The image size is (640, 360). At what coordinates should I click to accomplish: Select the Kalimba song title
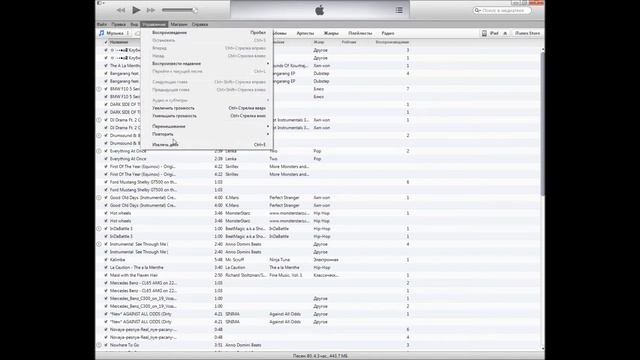coord(118,260)
